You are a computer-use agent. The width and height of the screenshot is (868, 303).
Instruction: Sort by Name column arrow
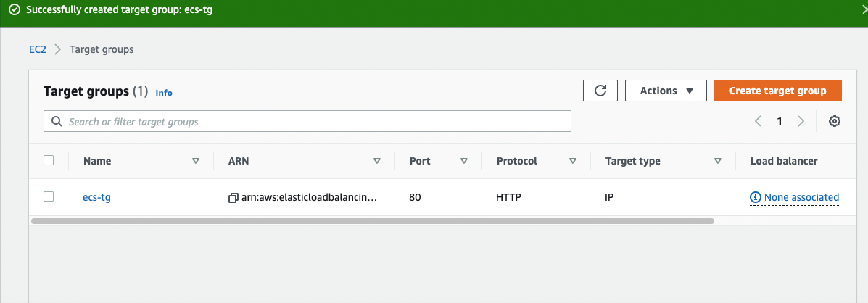195,161
